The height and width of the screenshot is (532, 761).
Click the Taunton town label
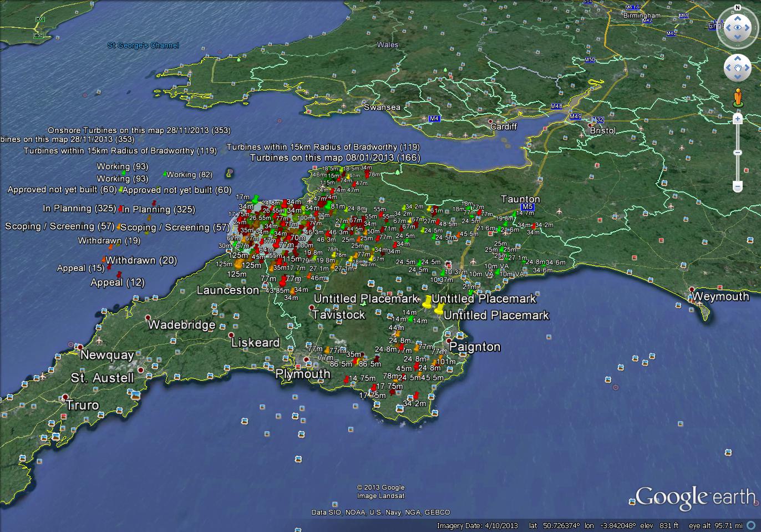(520, 199)
